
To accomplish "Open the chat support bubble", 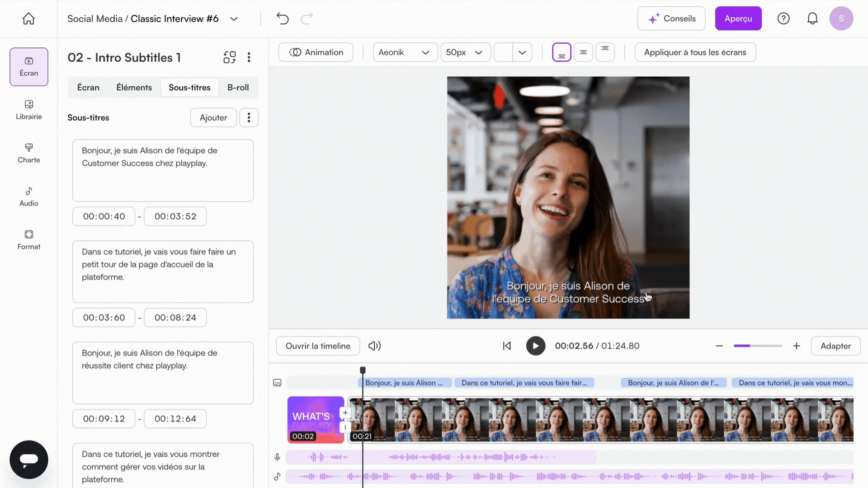I will (x=29, y=459).
